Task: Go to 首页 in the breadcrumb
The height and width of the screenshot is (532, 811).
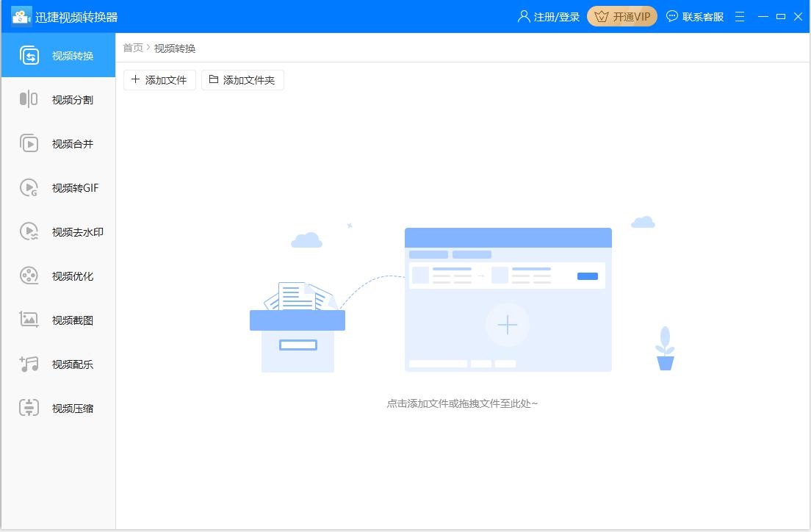Action: (x=133, y=48)
